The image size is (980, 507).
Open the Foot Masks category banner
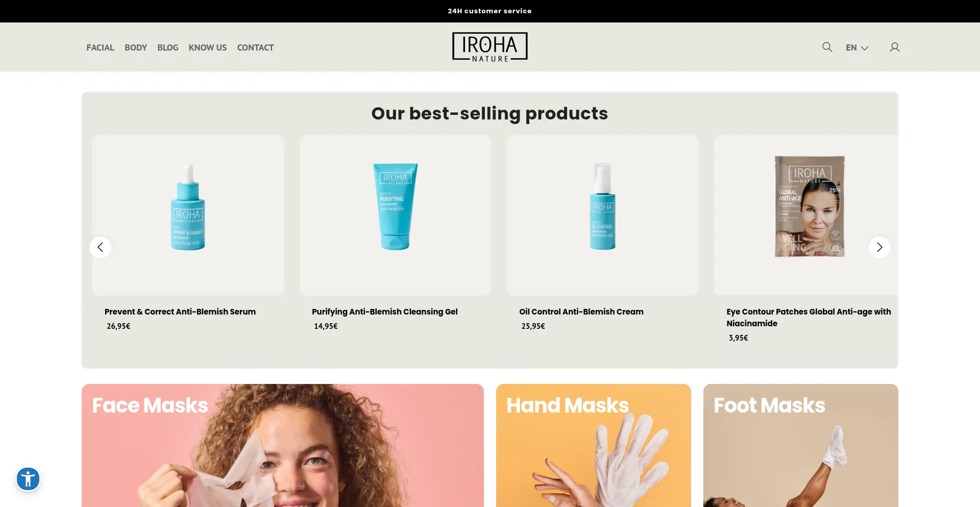click(801, 445)
